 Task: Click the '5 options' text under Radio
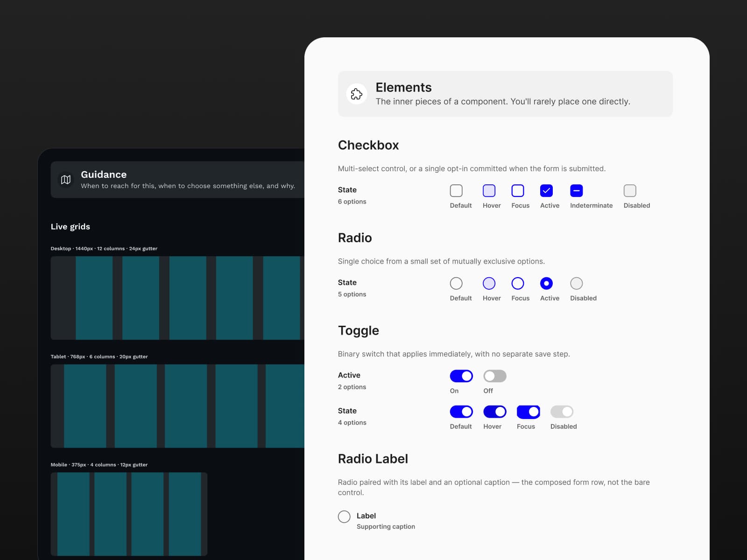[352, 294]
